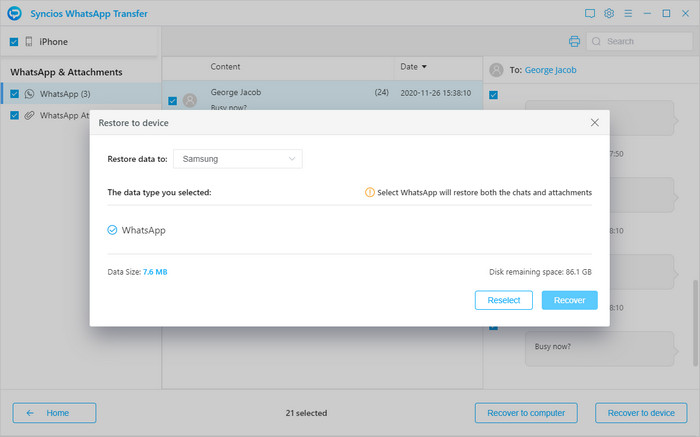Toggle the WhatsApp Attachments checkbox
The width and height of the screenshot is (700, 437).
[14, 115]
